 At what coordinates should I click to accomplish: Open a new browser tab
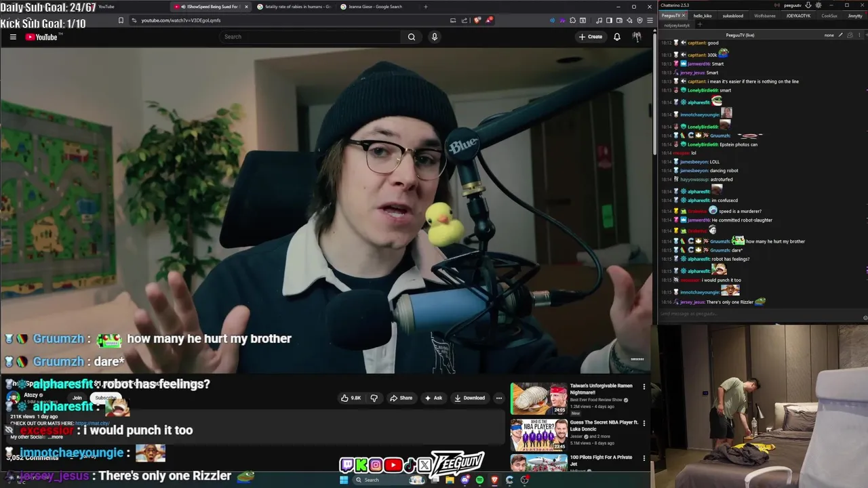coord(426,7)
